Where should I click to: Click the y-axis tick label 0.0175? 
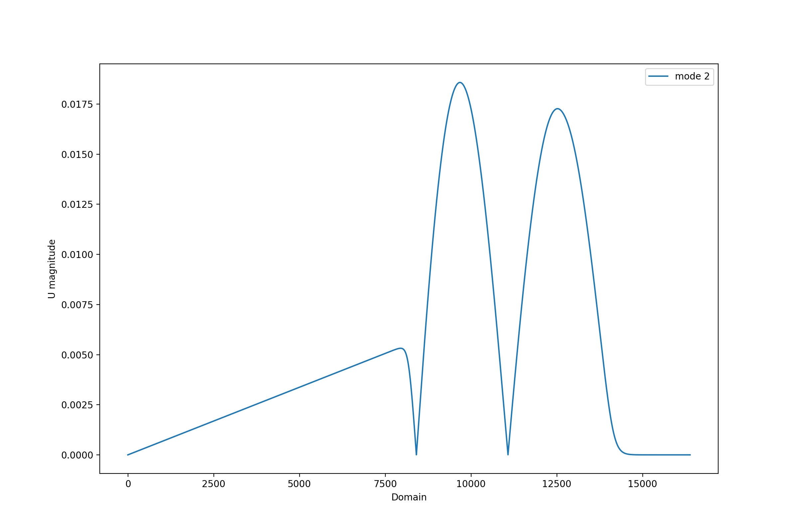(77, 104)
